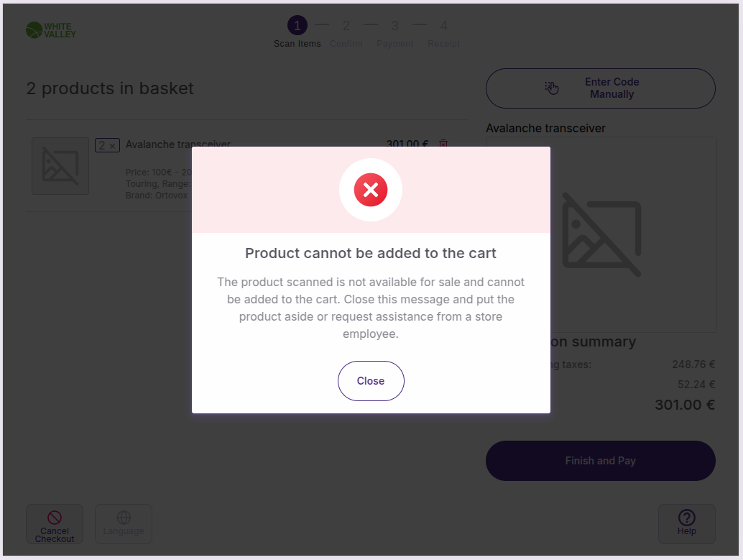Open the Language globe selector
Screen dimensions: 743x560
click(124, 523)
